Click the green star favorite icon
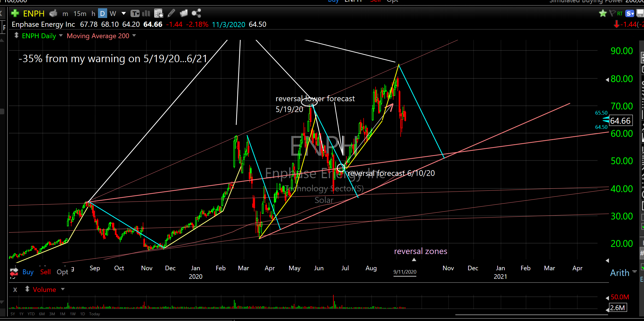This screenshot has height=321, width=644. pyautogui.click(x=603, y=13)
